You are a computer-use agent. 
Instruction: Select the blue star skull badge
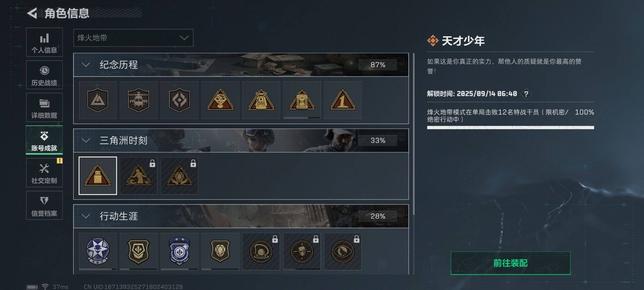point(98,251)
